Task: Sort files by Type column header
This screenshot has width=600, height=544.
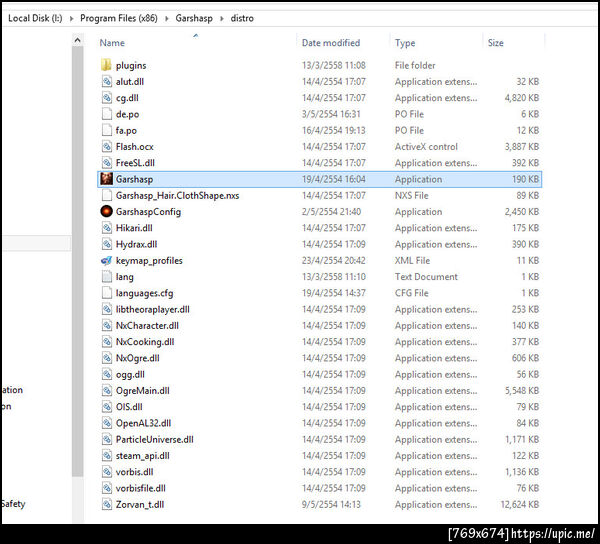Action: 405,43
